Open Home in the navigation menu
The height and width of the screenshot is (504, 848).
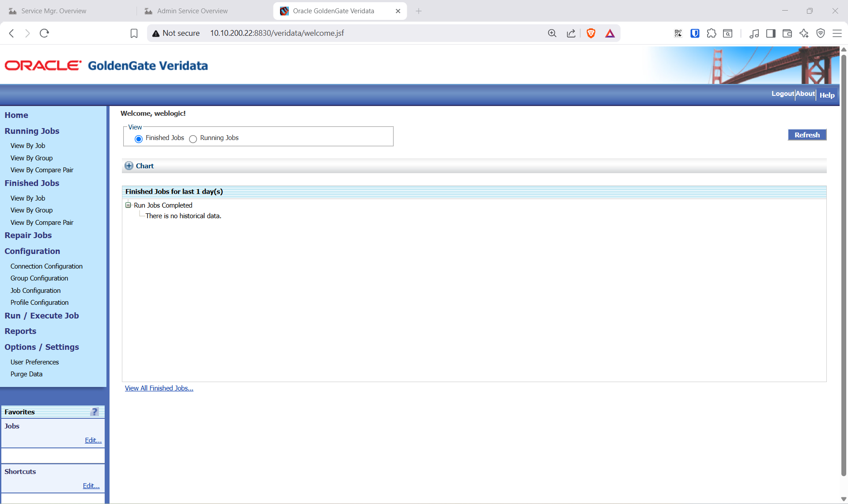click(16, 115)
